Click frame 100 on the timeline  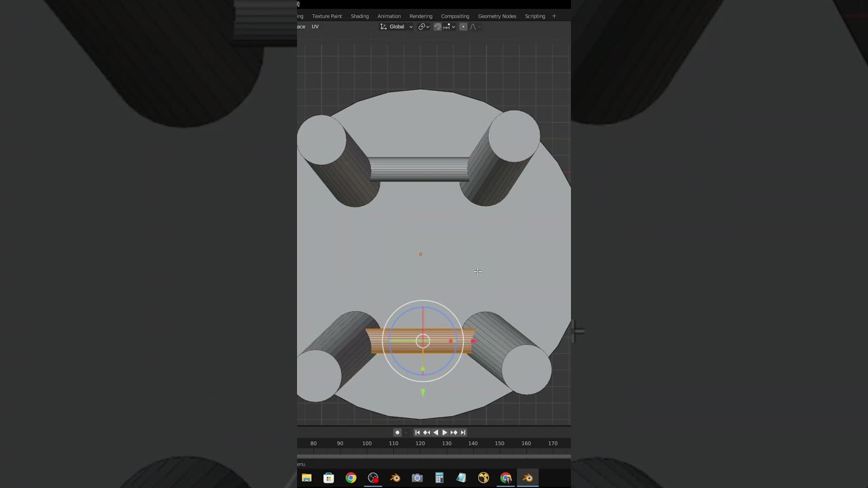click(x=367, y=443)
